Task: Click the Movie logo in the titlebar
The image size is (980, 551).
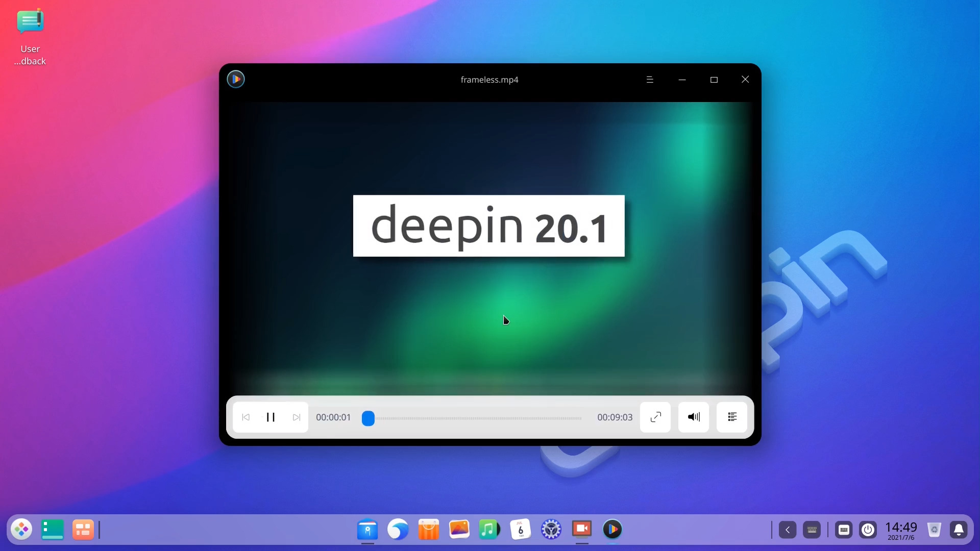Action: [x=235, y=79]
